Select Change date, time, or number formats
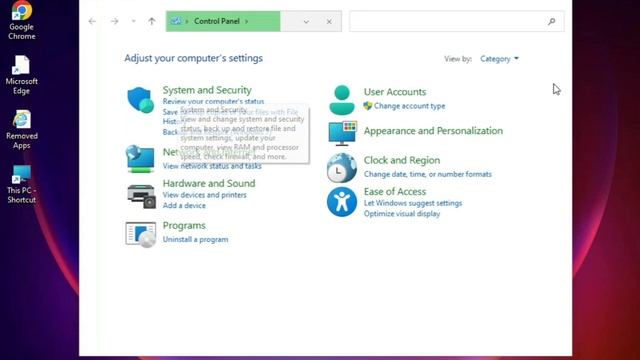The width and height of the screenshot is (640, 360). coord(427,174)
